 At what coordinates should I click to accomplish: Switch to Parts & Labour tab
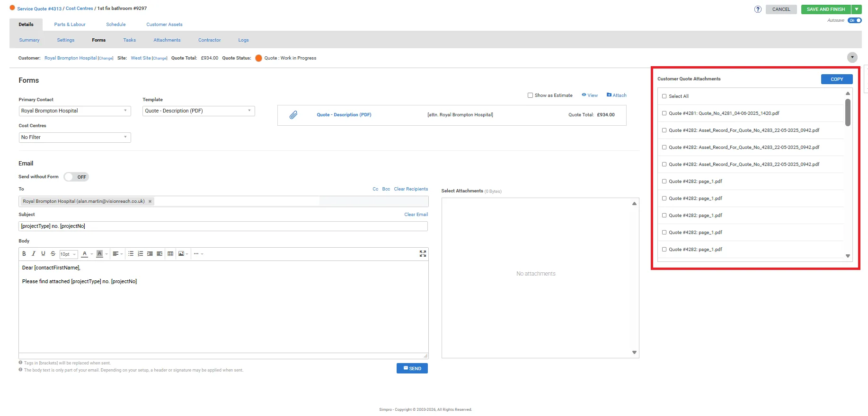[x=70, y=25]
